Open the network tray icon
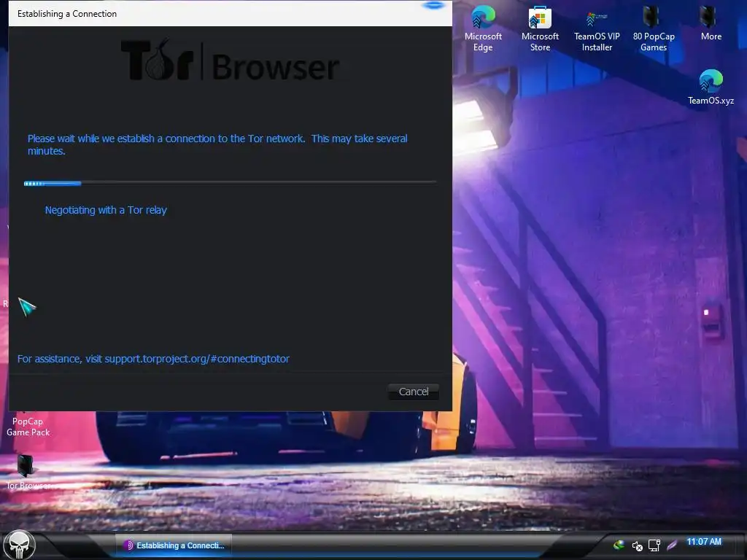Image resolution: width=747 pixels, height=560 pixels. coord(654,545)
